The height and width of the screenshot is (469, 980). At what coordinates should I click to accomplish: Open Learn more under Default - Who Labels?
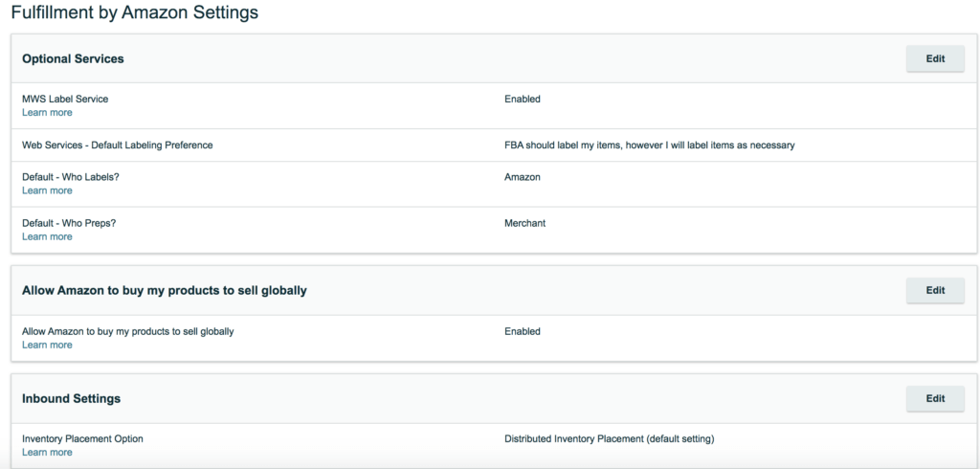click(x=47, y=190)
